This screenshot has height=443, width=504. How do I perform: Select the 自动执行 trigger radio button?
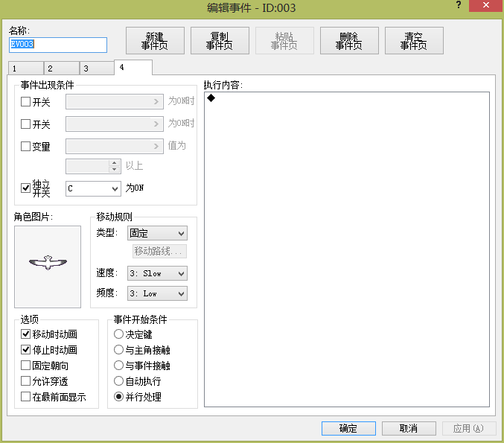(x=118, y=381)
